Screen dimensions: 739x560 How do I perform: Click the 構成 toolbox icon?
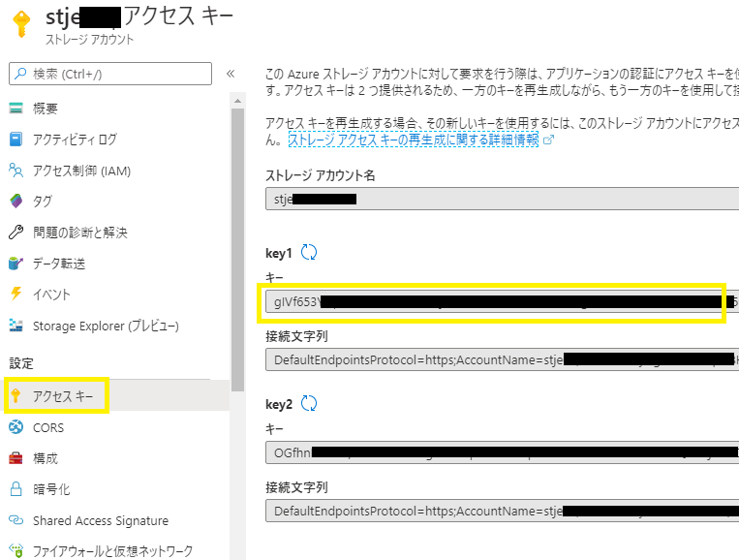(16, 458)
